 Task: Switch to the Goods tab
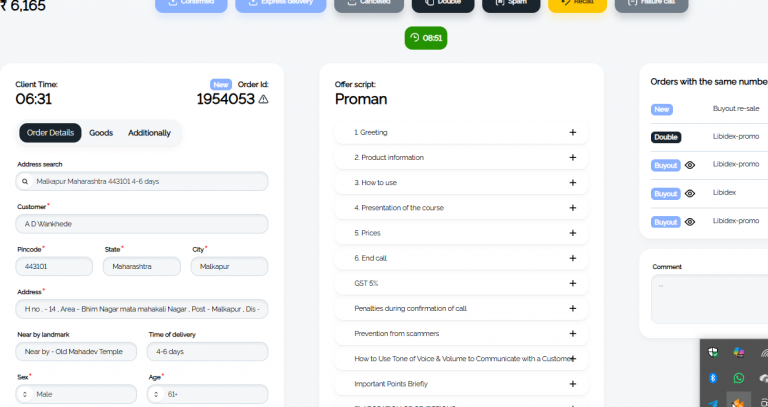101,133
